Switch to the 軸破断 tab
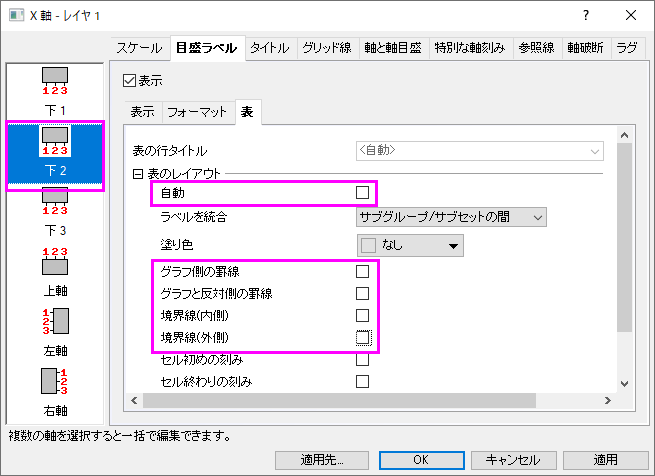655x476 pixels. (586, 48)
